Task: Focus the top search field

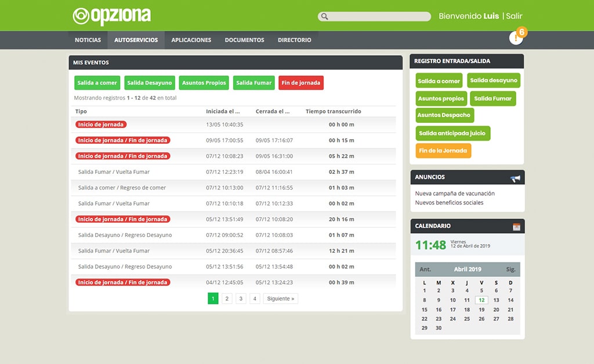Action: point(374,16)
